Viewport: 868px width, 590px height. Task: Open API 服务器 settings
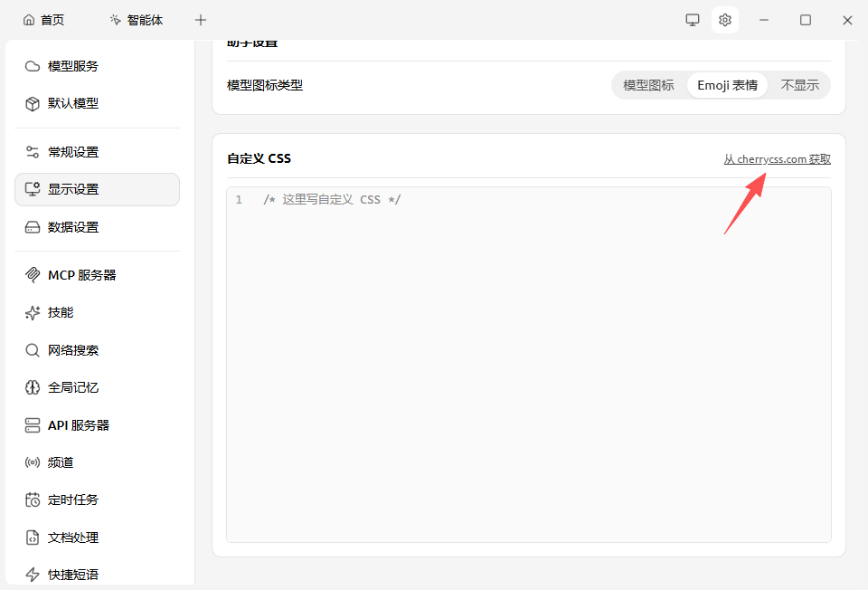(x=98, y=425)
